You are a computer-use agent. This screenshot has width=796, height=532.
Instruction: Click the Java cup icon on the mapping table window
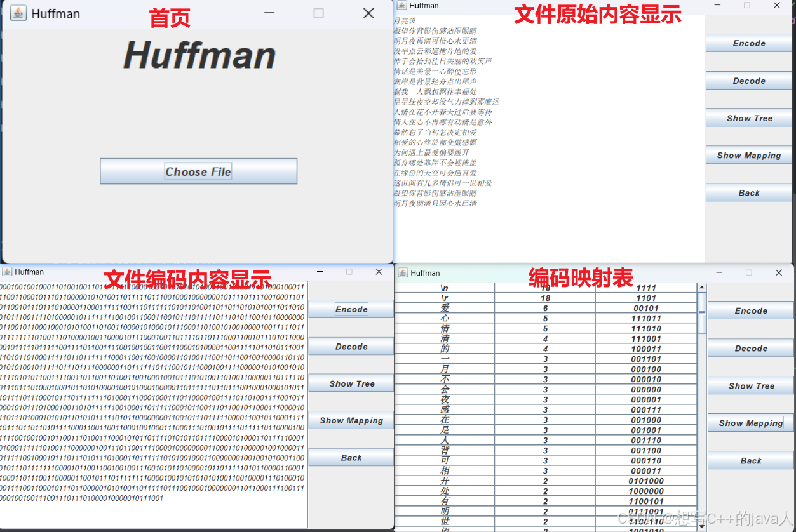click(402, 272)
